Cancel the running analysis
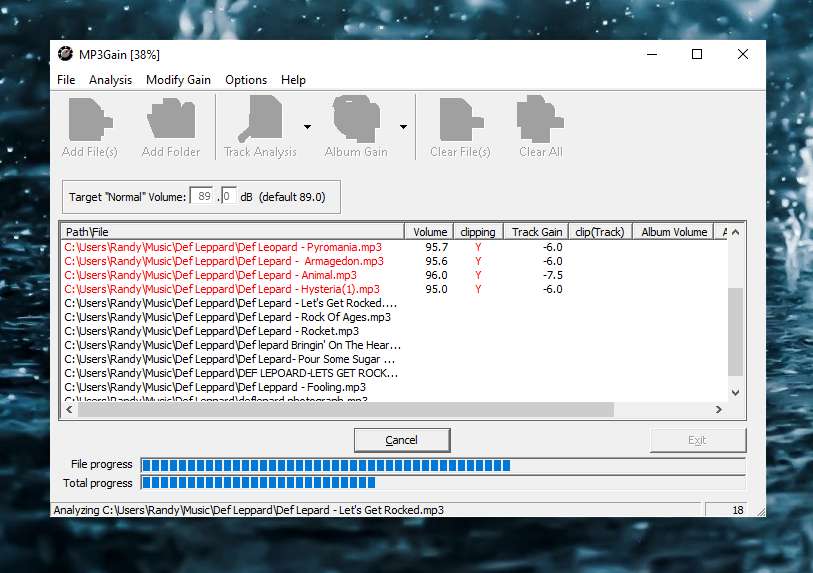Screen dimensions: 813x573 tap(402, 440)
